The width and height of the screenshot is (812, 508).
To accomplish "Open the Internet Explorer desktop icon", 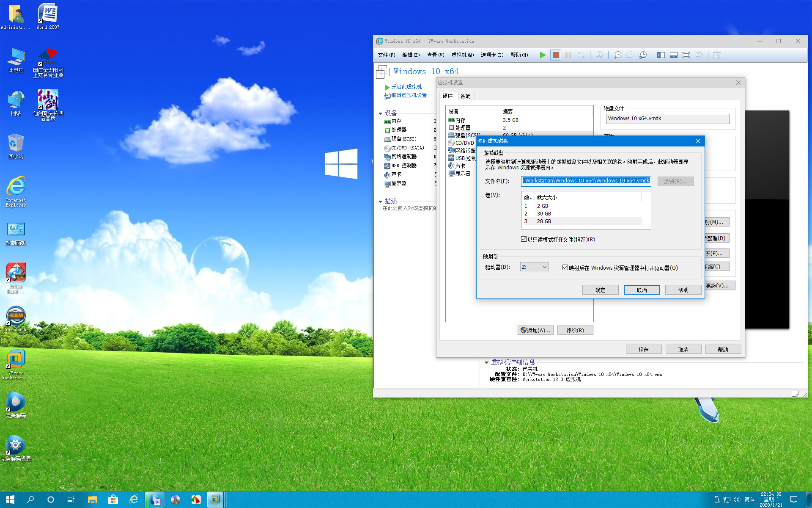I will click(16, 191).
